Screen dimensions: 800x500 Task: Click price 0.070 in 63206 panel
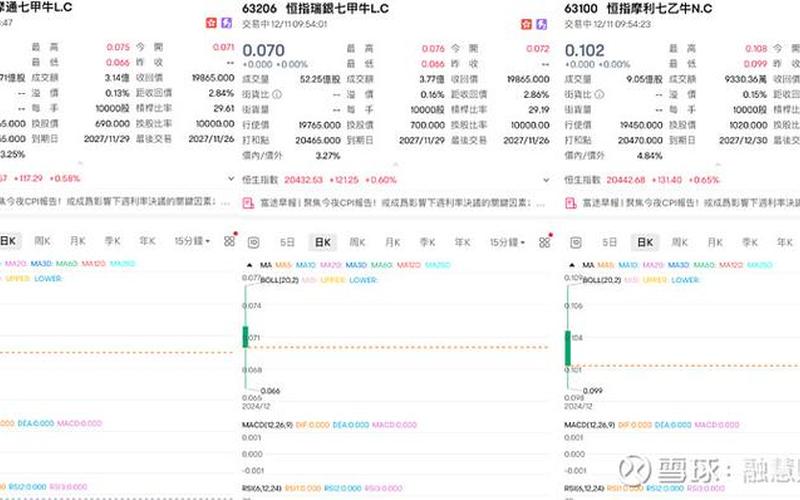[x=263, y=51]
